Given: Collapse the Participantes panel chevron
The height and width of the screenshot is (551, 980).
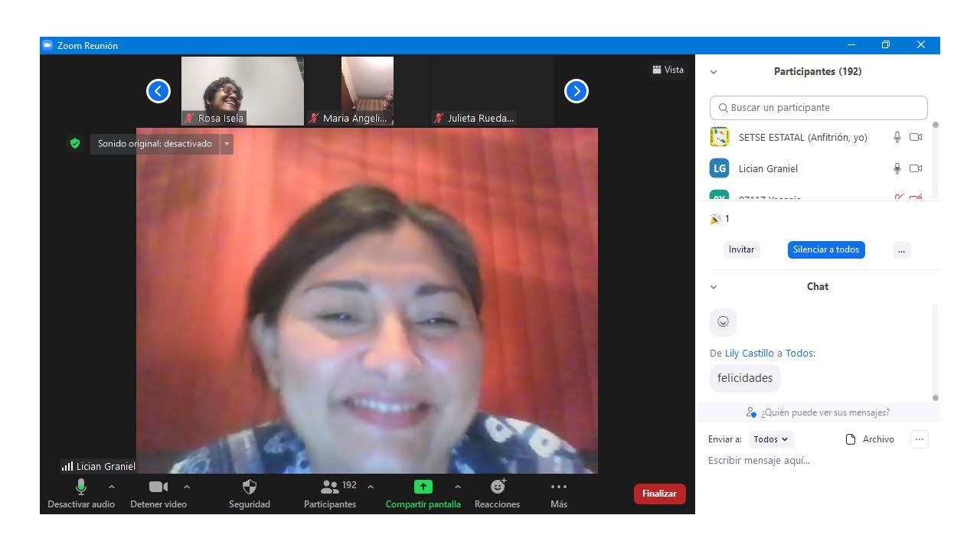Looking at the screenshot, I should (714, 72).
